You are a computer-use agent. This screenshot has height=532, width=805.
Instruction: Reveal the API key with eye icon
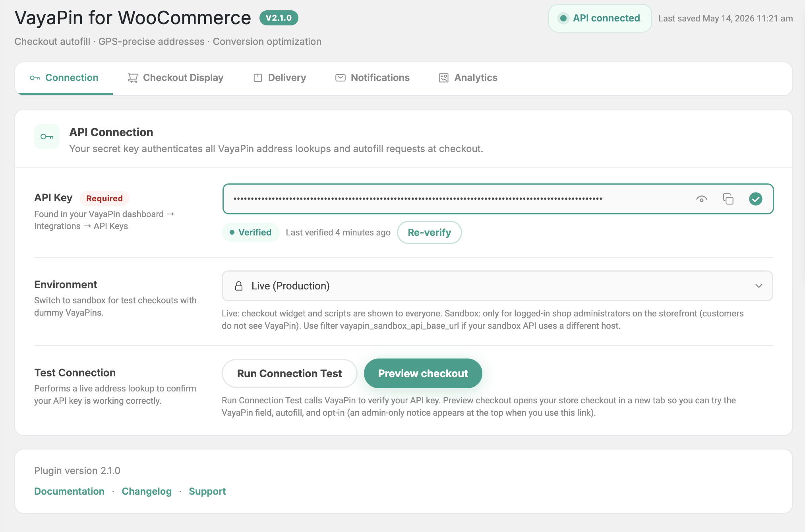coord(702,199)
